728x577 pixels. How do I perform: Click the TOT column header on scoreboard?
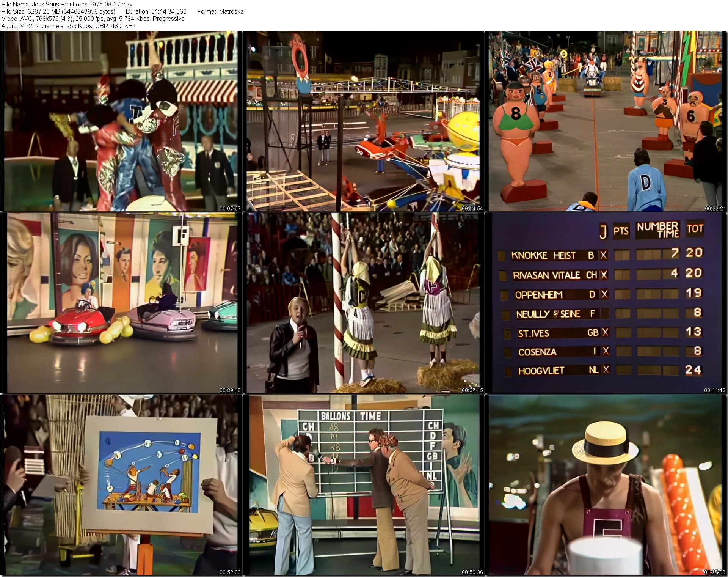point(695,229)
